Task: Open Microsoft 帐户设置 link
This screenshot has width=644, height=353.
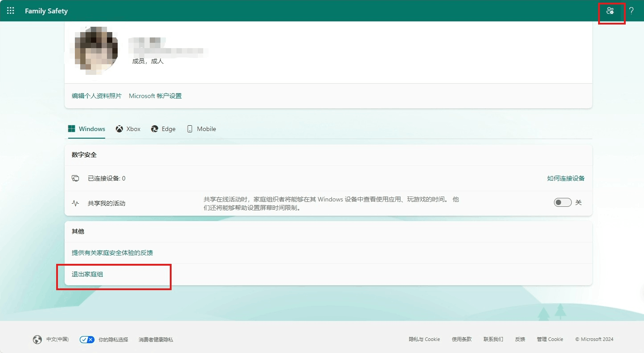Action: tap(155, 96)
